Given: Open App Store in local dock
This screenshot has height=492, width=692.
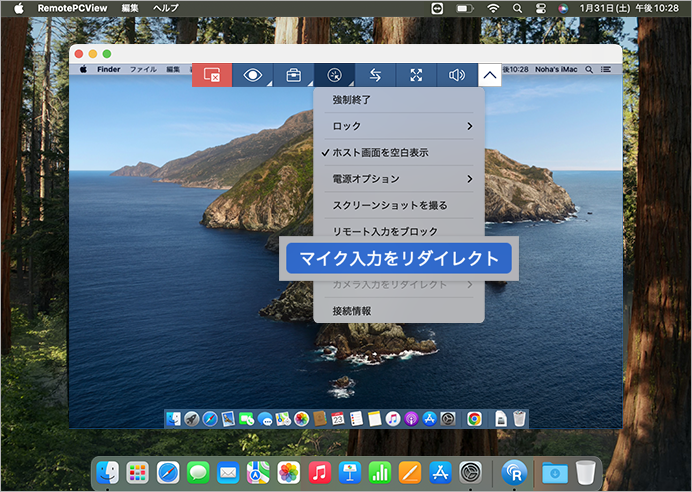Looking at the screenshot, I should (440, 473).
